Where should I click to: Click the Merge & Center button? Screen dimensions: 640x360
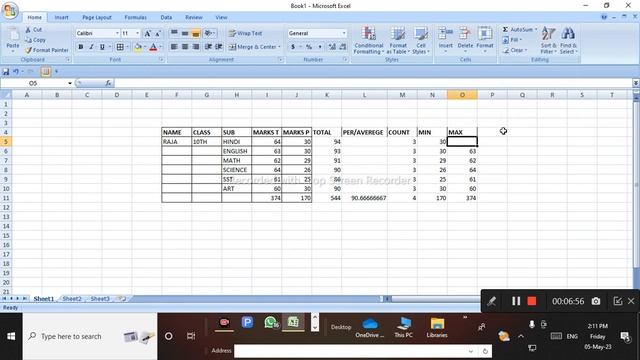click(x=252, y=47)
